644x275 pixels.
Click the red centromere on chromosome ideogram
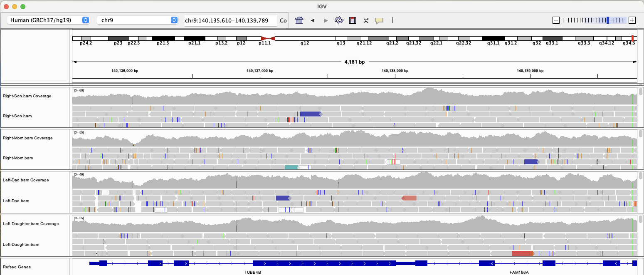[x=268, y=38]
